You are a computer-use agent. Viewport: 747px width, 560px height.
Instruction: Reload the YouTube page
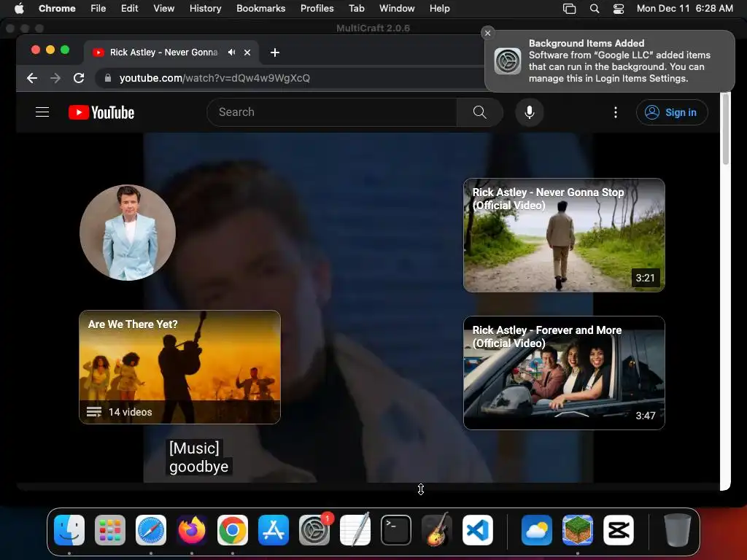[79, 78]
